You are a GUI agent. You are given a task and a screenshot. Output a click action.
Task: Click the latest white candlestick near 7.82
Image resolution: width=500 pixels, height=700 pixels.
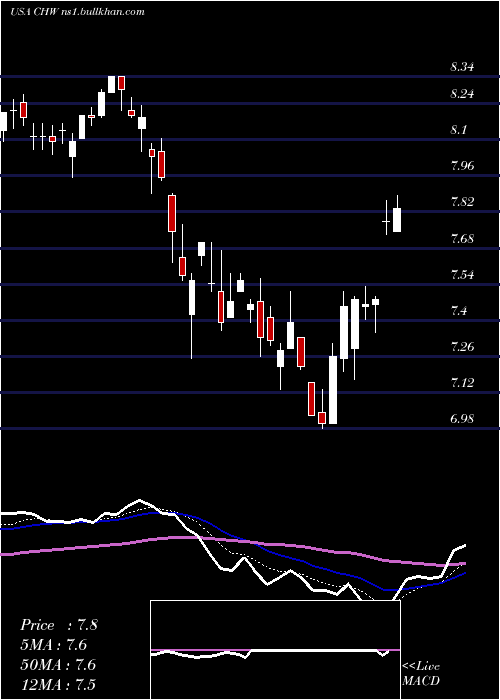point(397,220)
